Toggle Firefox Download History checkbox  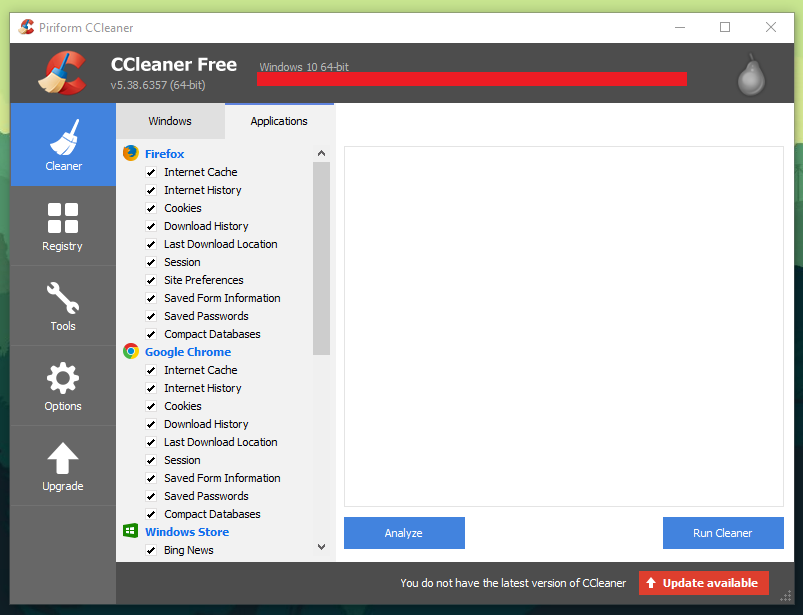tap(151, 226)
